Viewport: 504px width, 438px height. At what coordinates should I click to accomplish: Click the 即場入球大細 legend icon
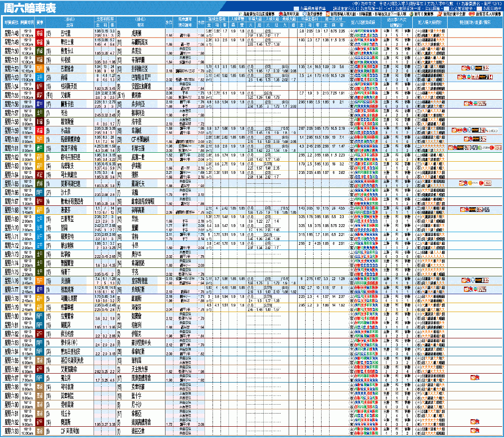click(328, 14)
